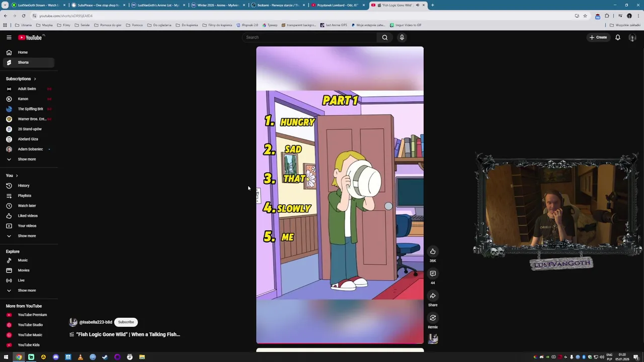644x362 pixels.
Task: Switch to LustVanGoth's Anime List tab
Action: [157, 5]
